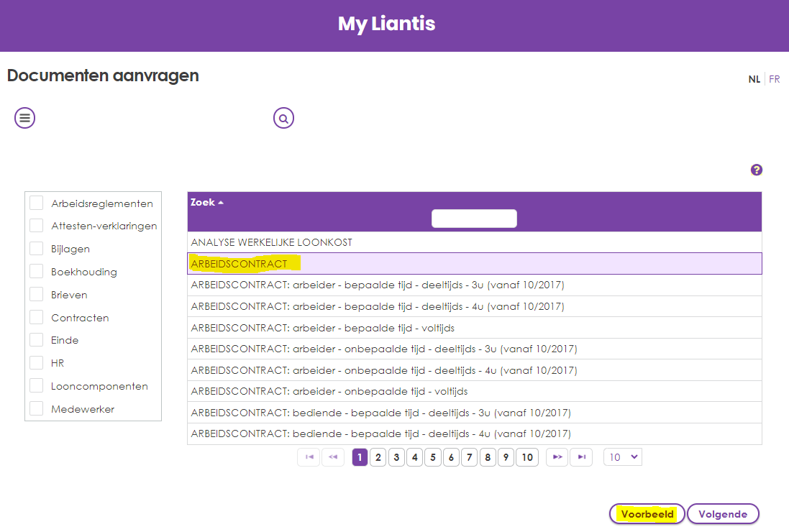Go to first page of results
Screen dimensions: 789x532
309,457
